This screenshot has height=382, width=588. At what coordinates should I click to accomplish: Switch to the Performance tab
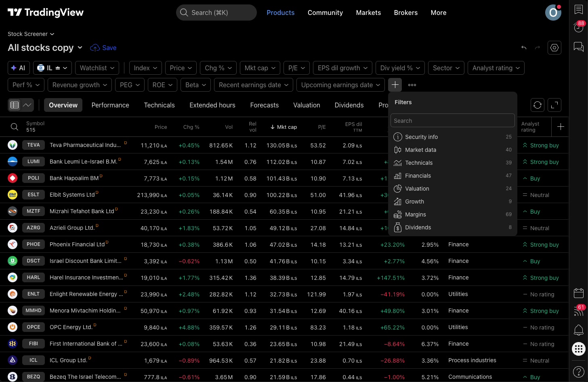click(x=110, y=105)
